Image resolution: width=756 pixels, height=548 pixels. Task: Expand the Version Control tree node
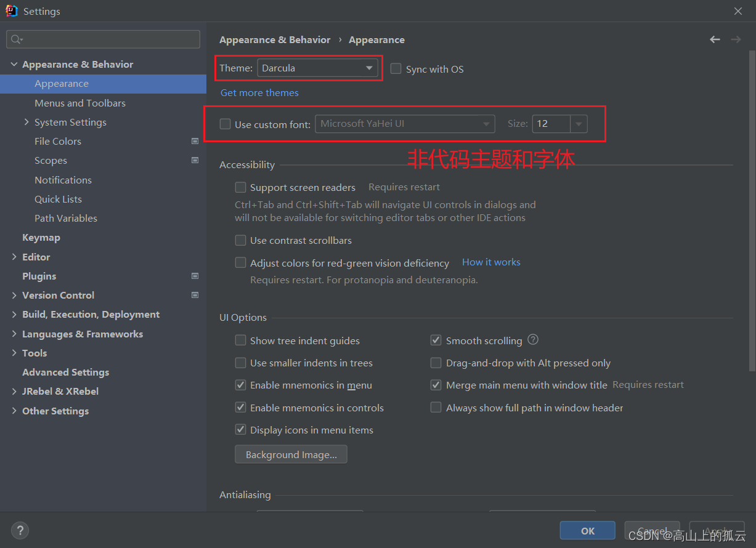[x=14, y=295]
